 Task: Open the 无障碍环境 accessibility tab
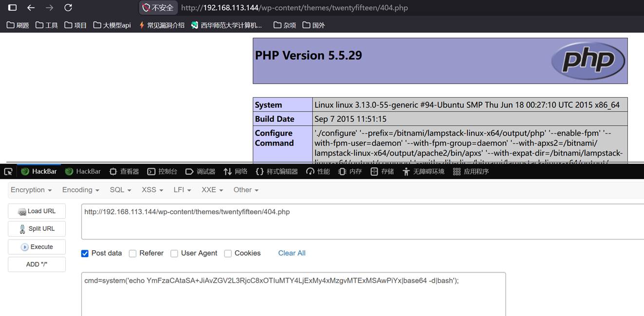coord(423,171)
